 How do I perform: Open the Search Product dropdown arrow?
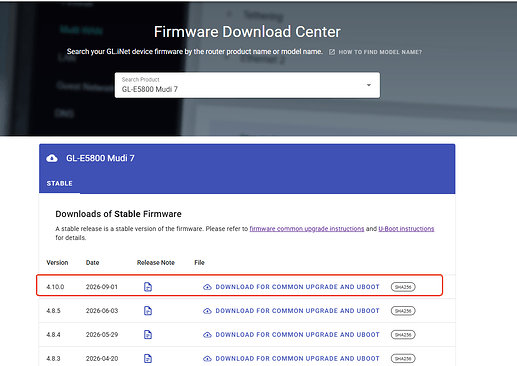(369, 85)
